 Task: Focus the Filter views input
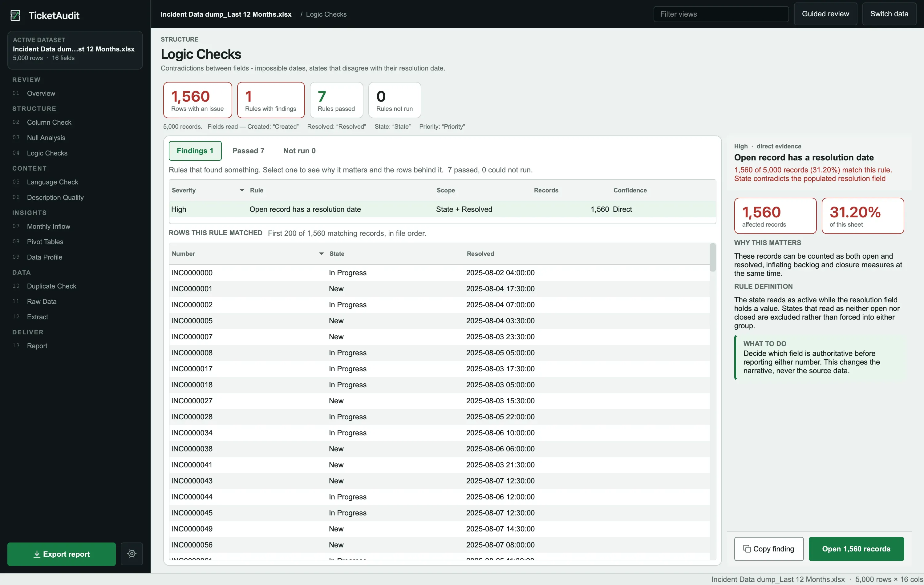721,14
